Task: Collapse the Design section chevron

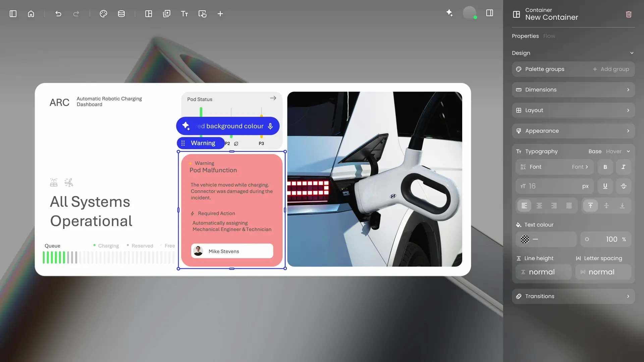Action: 632,53
